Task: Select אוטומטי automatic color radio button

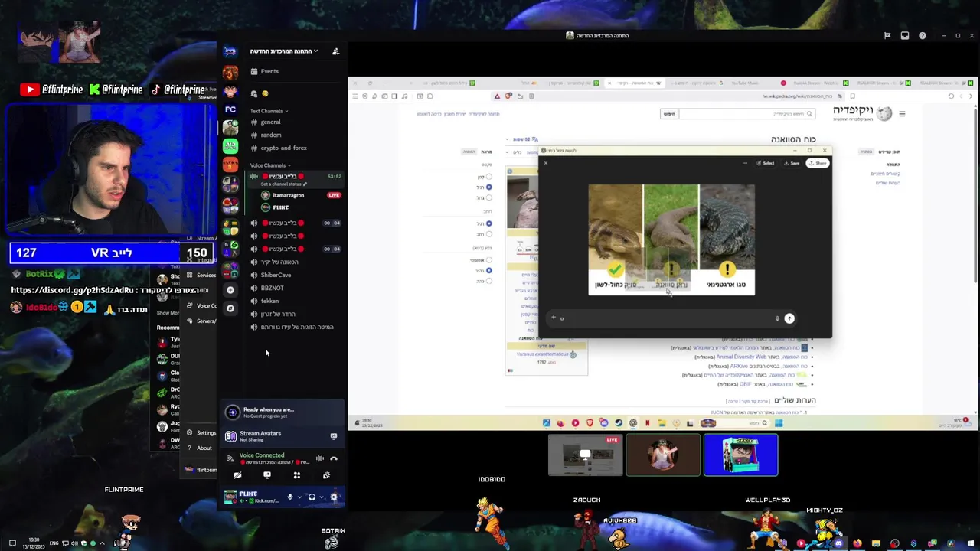Action: (488, 260)
